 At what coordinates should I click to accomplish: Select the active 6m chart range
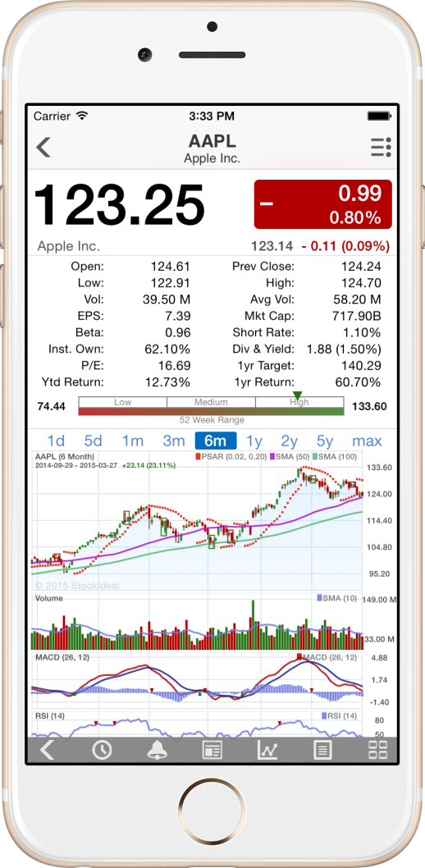[x=215, y=441]
